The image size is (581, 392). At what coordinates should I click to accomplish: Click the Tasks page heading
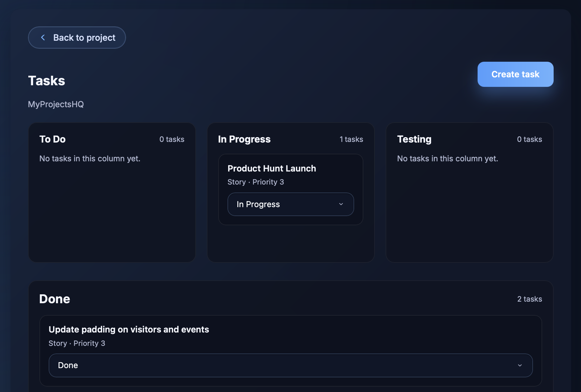(x=46, y=80)
